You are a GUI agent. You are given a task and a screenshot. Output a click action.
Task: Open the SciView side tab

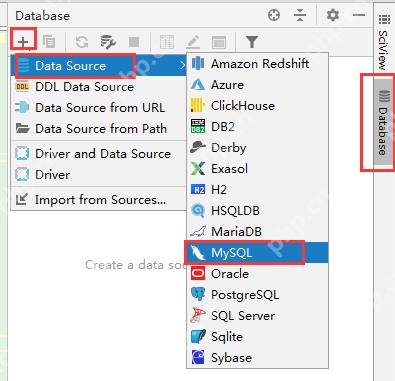tap(384, 43)
